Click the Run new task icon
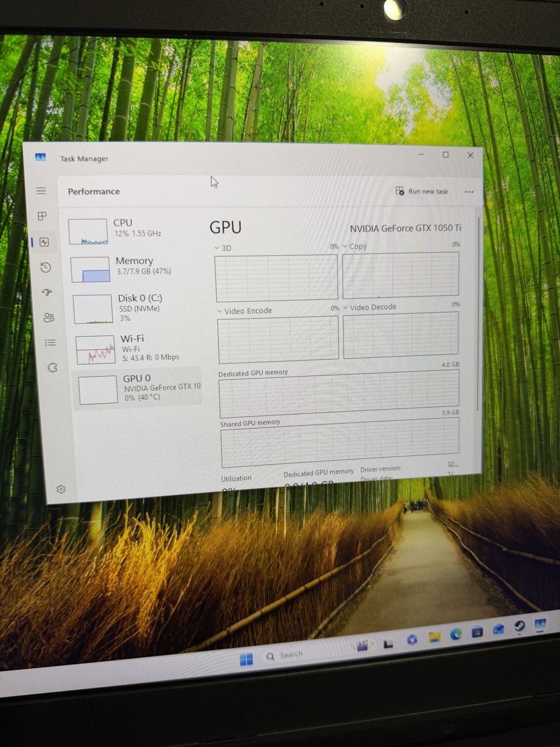The width and height of the screenshot is (560, 747). (400, 191)
